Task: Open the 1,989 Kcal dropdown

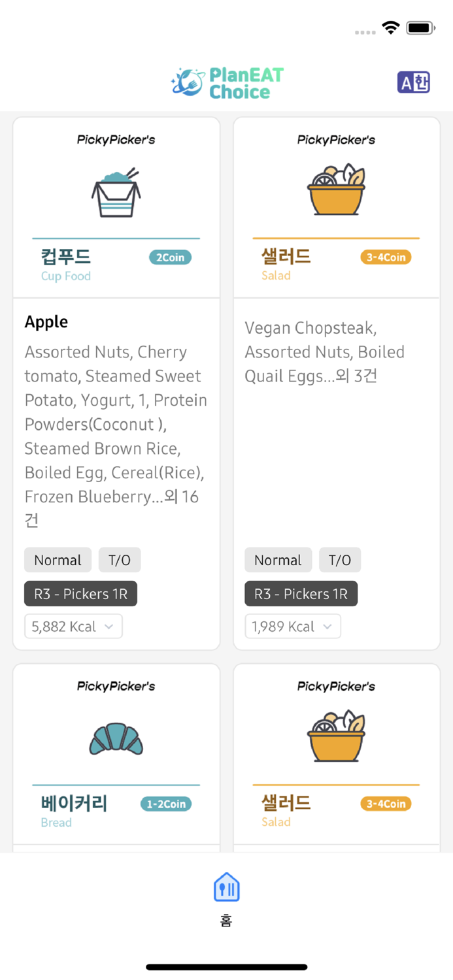Action: click(292, 626)
